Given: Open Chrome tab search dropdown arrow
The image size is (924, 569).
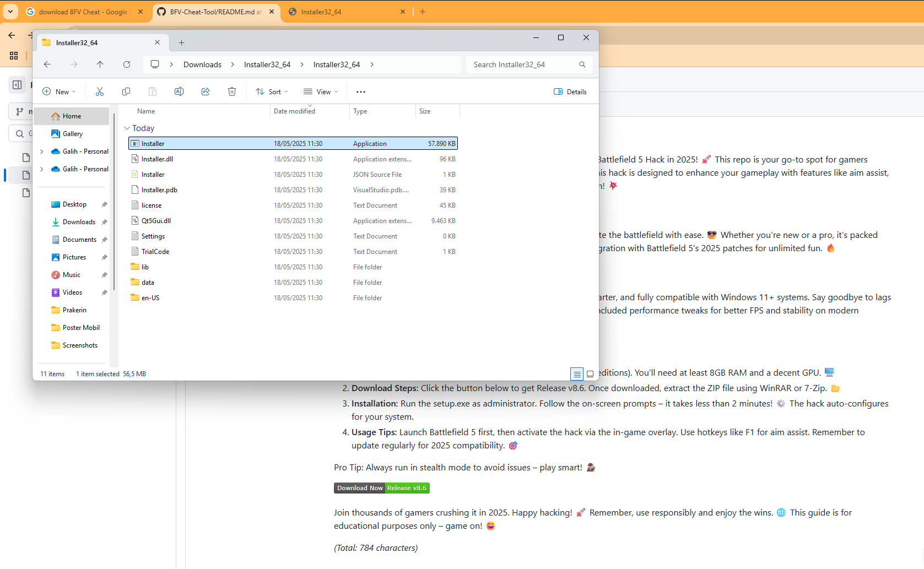Looking at the screenshot, I should pos(10,12).
